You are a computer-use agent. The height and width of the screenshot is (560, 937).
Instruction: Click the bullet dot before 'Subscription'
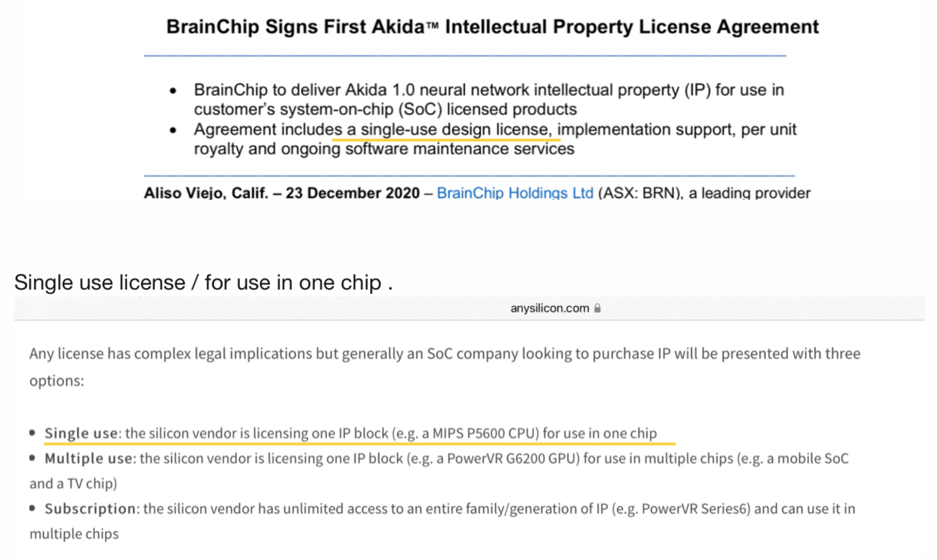pos(33,508)
